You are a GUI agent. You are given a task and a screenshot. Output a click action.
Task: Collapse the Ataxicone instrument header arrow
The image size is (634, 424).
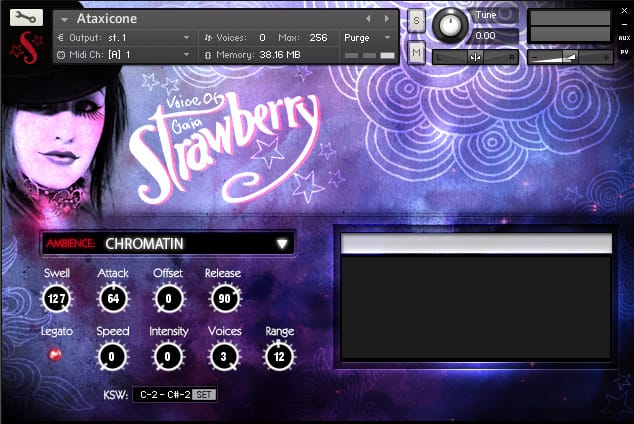click(x=64, y=19)
